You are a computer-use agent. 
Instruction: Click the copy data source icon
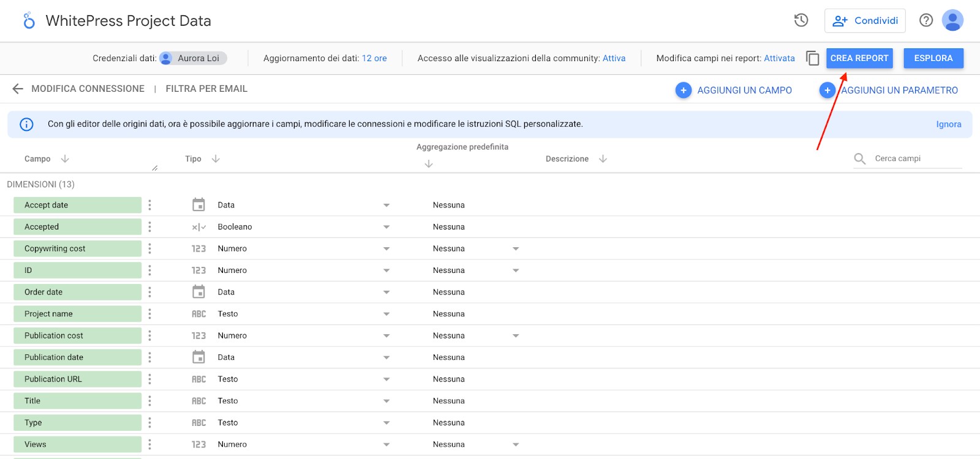coord(812,58)
